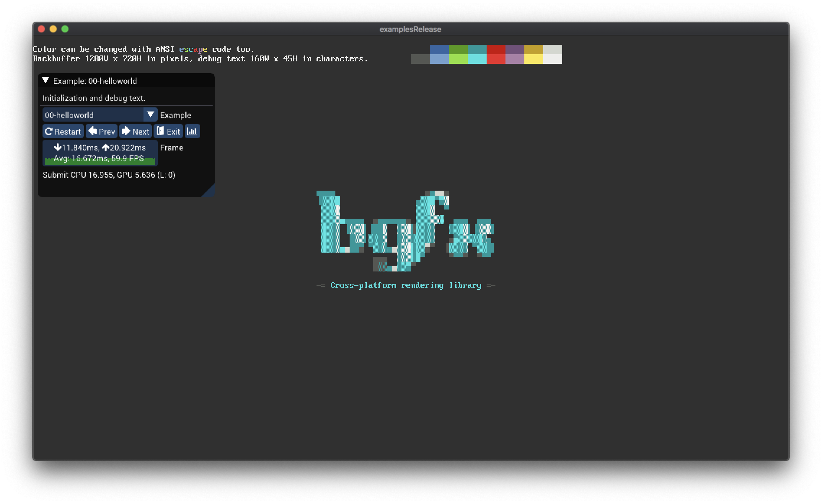Image resolution: width=822 pixels, height=504 pixels.
Task: Click the light blue palette swatch
Action: coord(439,59)
